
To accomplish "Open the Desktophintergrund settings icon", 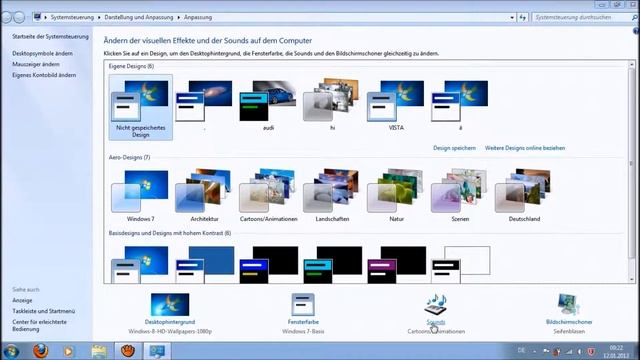I will [170, 304].
